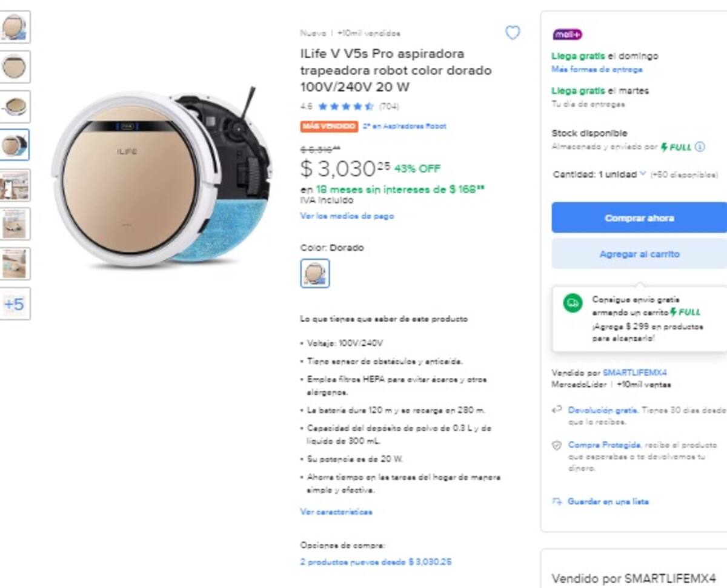This screenshot has height=588, width=727.
Task: Click the heart favorite icon
Action: [513, 33]
